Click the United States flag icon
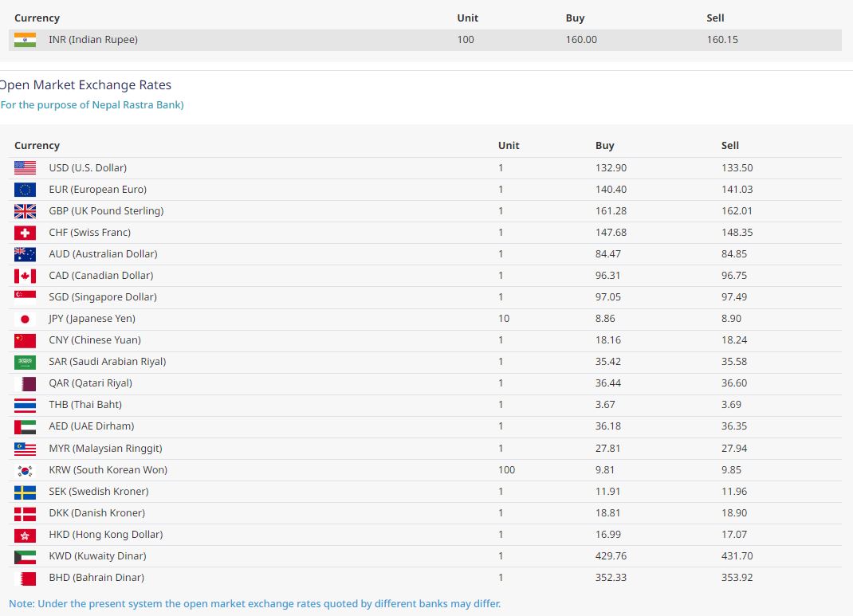853x616 pixels. coord(25,168)
